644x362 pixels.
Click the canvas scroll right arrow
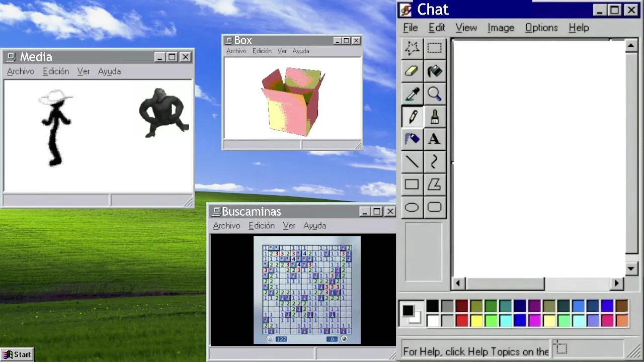[x=617, y=284]
